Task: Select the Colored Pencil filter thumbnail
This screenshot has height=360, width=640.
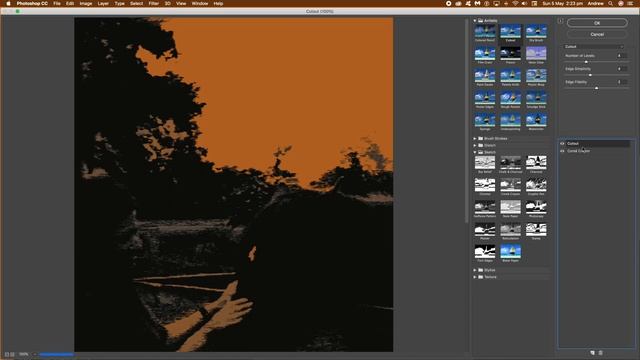Action: tap(485, 31)
